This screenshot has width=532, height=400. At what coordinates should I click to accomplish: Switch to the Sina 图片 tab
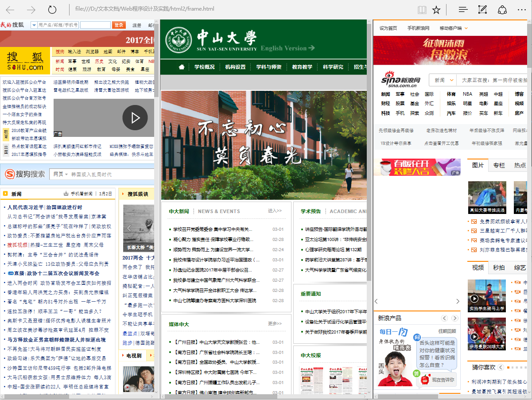[478, 165]
